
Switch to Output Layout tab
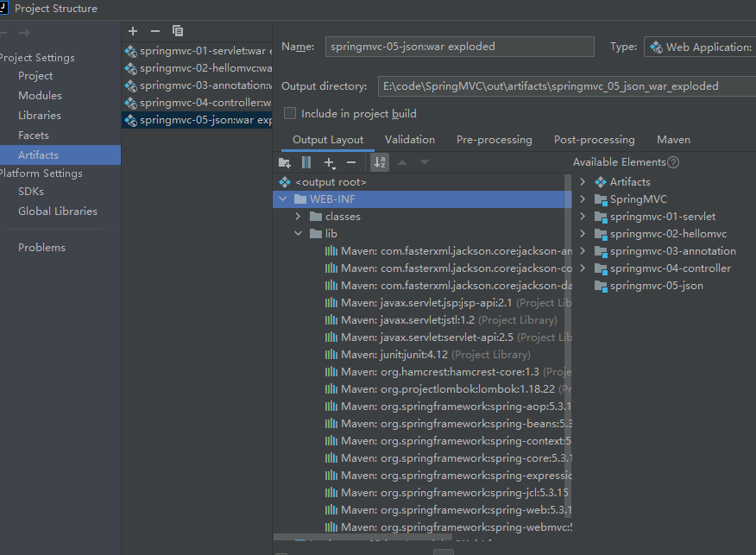pos(328,140)
